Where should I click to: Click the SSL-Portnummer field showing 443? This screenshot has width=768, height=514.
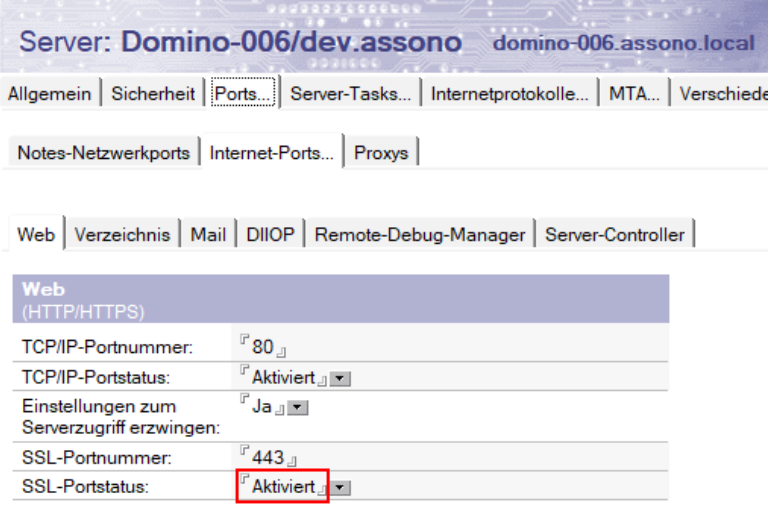(268, 457)
